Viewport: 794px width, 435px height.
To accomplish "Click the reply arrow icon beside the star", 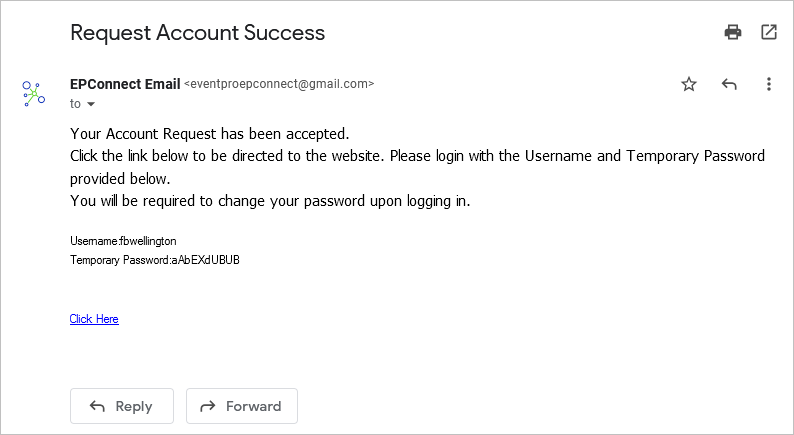I will pyautogui.click(x=729, y=84).
